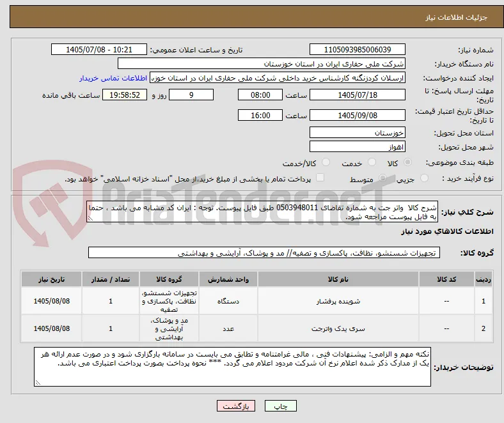Click the کد کالا column header
This screenshot has width=504, height=423.
(x=446, y=279)
